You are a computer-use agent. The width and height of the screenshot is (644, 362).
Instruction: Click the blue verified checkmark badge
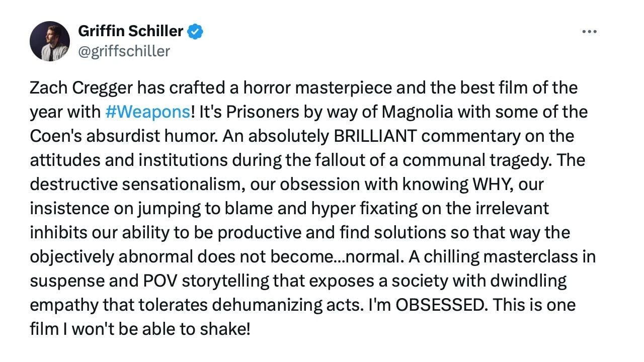[195, 32]
